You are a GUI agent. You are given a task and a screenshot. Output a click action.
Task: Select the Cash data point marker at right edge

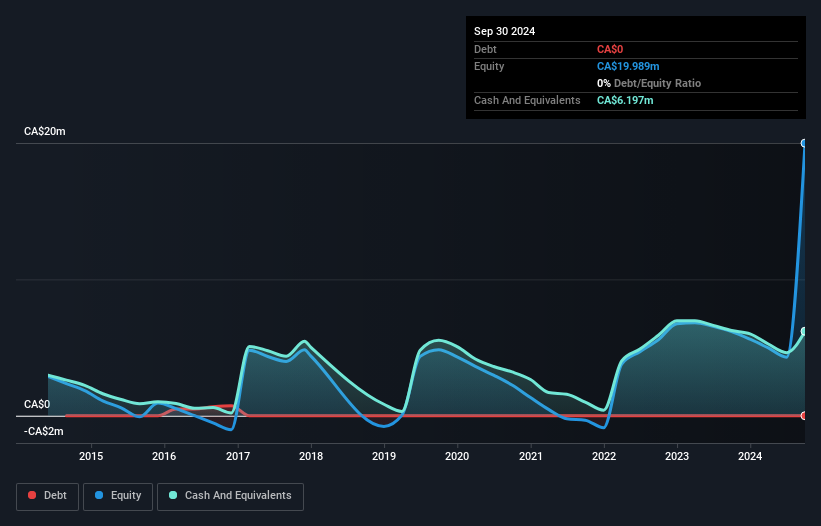804,331
